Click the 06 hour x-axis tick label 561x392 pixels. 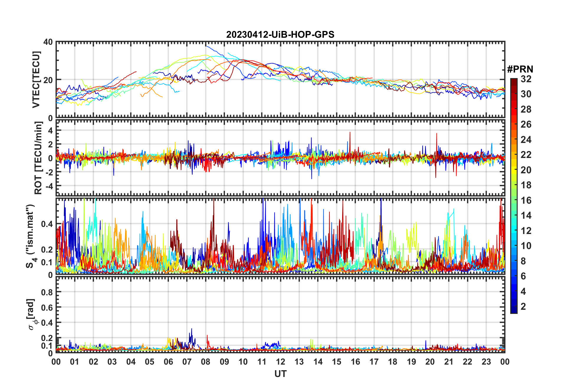pos(168,362)
